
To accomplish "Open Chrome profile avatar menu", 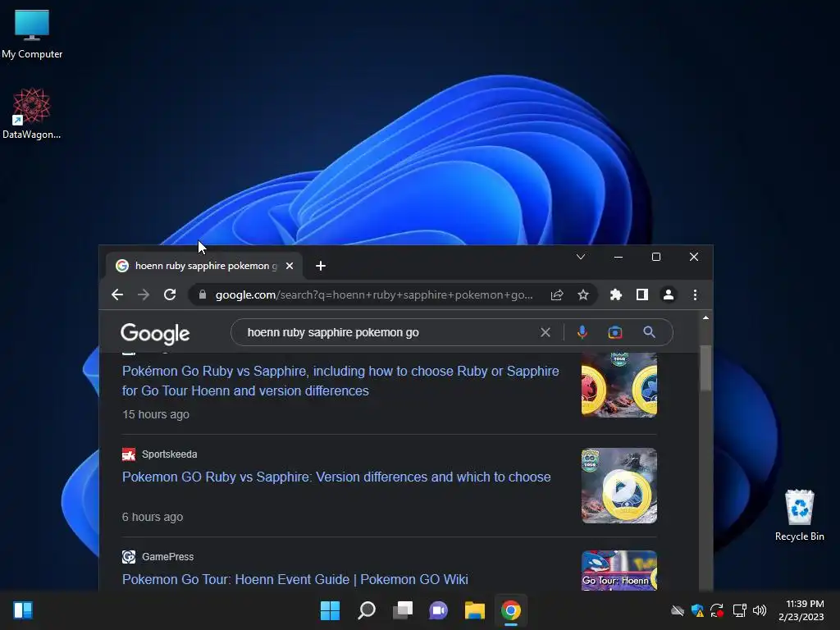I will pos(668,294).
